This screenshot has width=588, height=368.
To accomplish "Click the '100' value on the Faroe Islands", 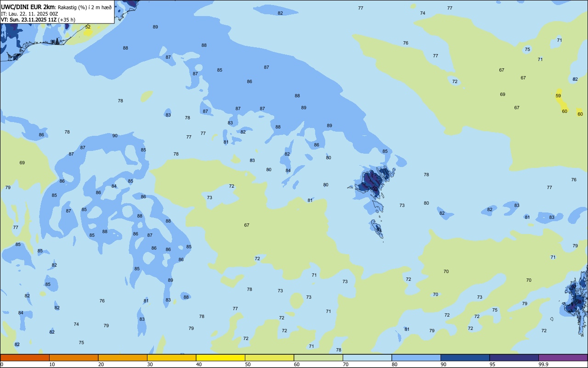I will pos(373,189).
